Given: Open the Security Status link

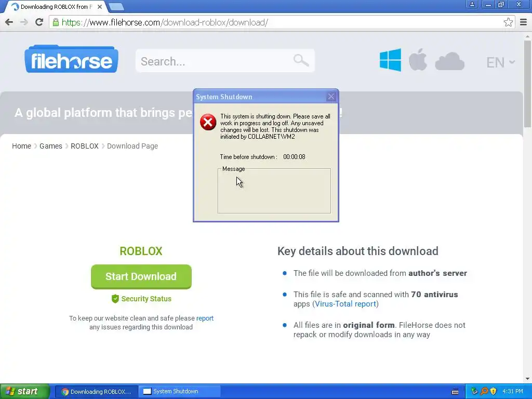Looking at the screenshot, I should pos(146,299).
